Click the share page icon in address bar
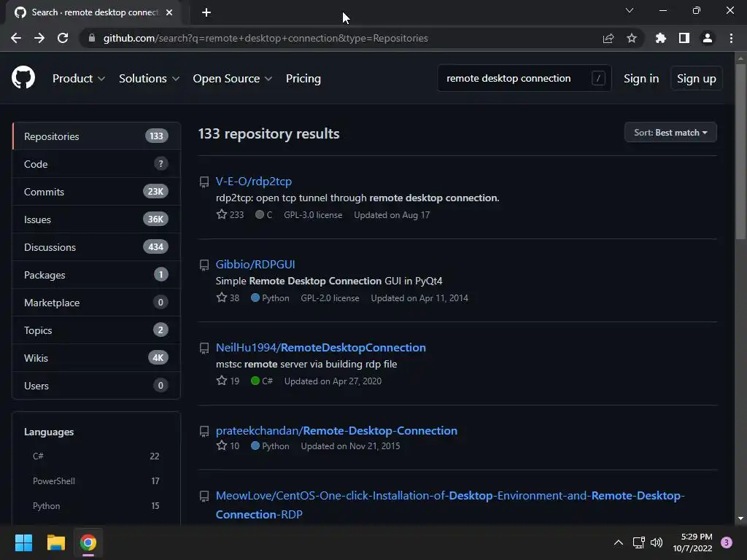747x560 pixels. pyautogui.click(x=608, y=38)
